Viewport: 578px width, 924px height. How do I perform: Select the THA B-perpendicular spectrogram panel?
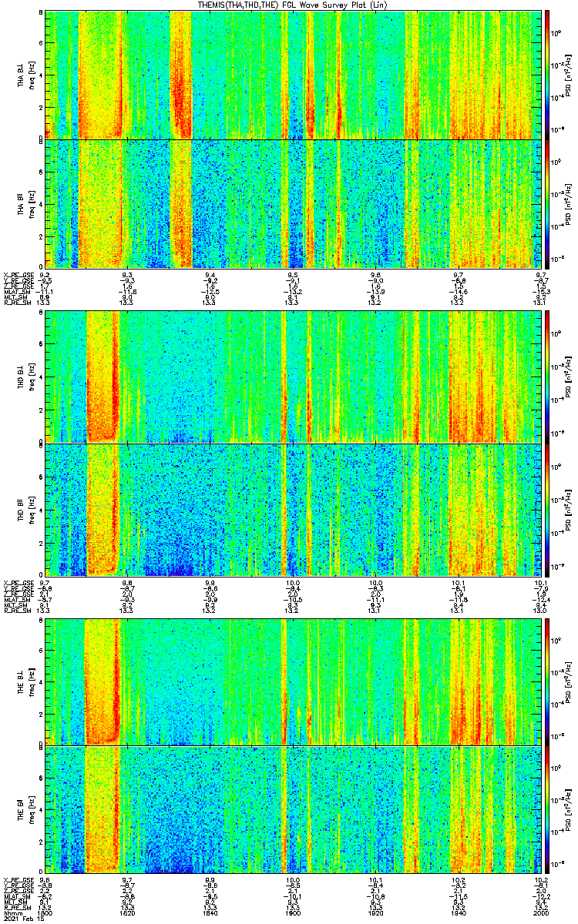(x=292, y=74)
